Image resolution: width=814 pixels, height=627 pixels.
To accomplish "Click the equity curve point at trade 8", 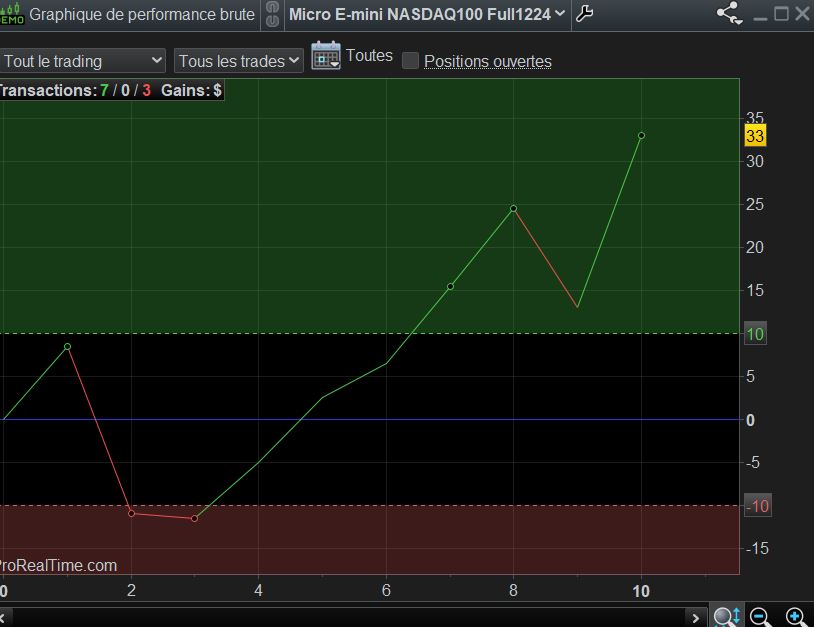I will [x=513, y=208].
